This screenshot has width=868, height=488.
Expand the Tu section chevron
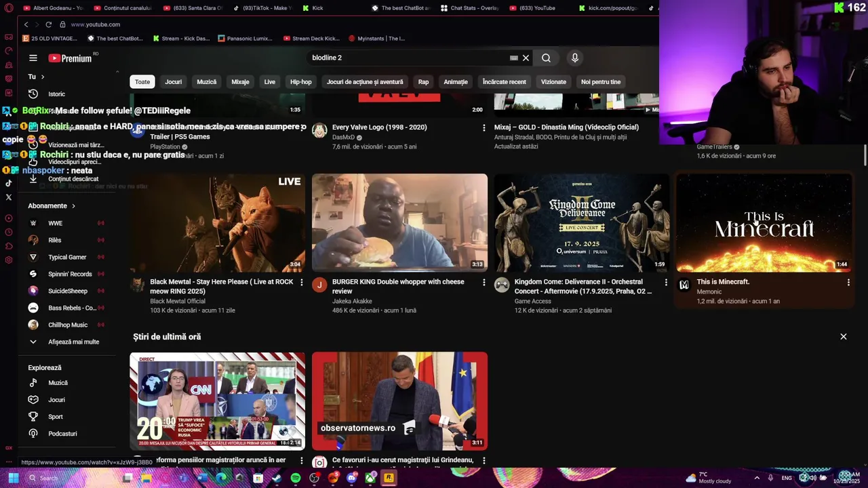coord(43,77)
